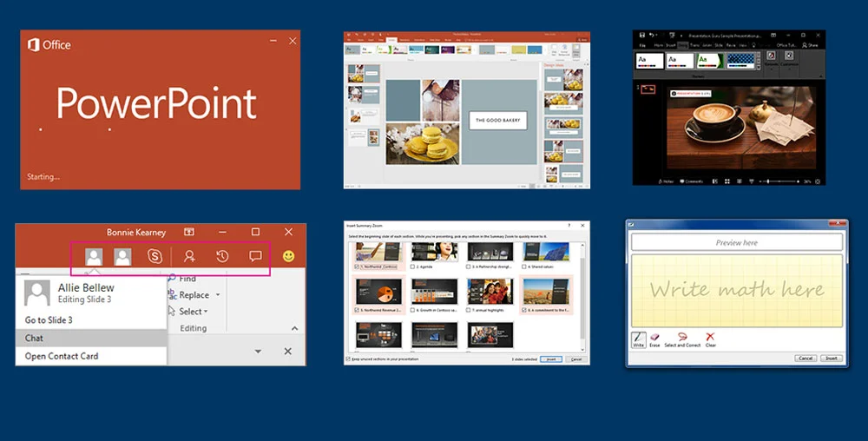The width and height of the screenshot is (868, 441).
Task: Close the pane with the X beside the arrow
Action: coord(288,352)
